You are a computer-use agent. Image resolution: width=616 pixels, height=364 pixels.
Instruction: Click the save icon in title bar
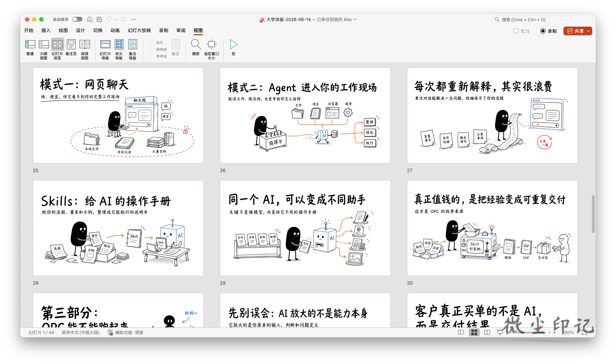pos(99,19)
